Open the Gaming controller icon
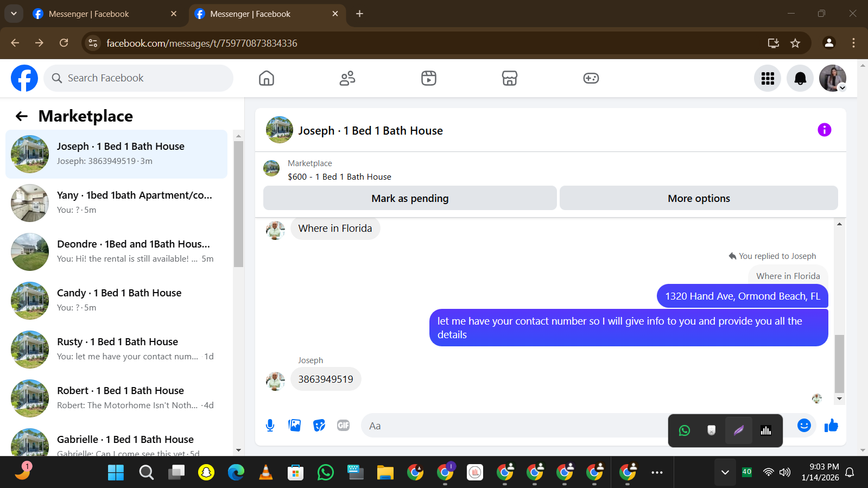This screenshot has height=488, width=868. (591, 78)
